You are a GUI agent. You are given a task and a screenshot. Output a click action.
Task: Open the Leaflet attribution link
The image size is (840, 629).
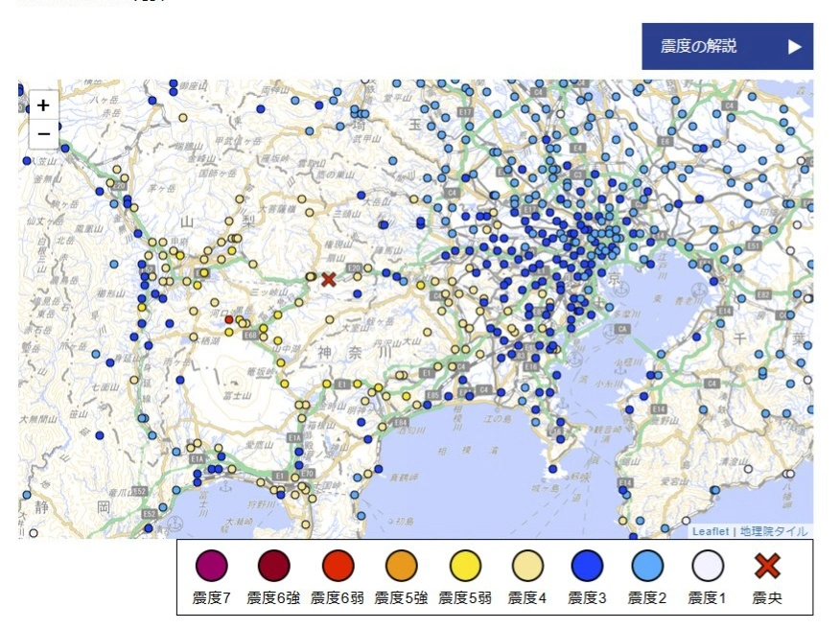coord(711,531)
